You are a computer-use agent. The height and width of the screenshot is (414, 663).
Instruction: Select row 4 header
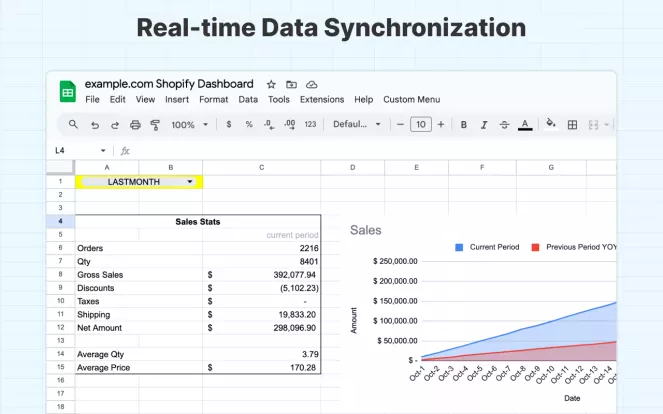pos(60,221)
